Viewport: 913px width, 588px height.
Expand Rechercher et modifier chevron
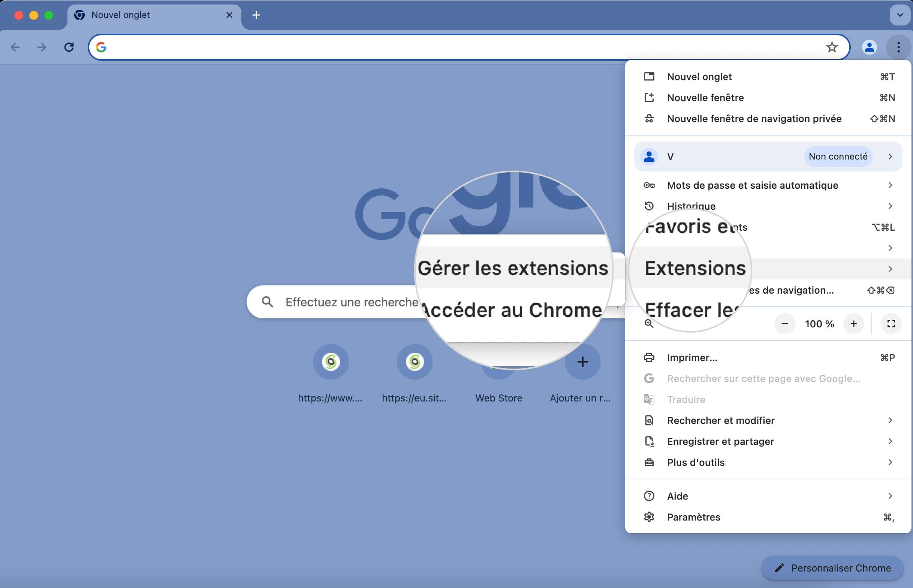coord(890,420)
